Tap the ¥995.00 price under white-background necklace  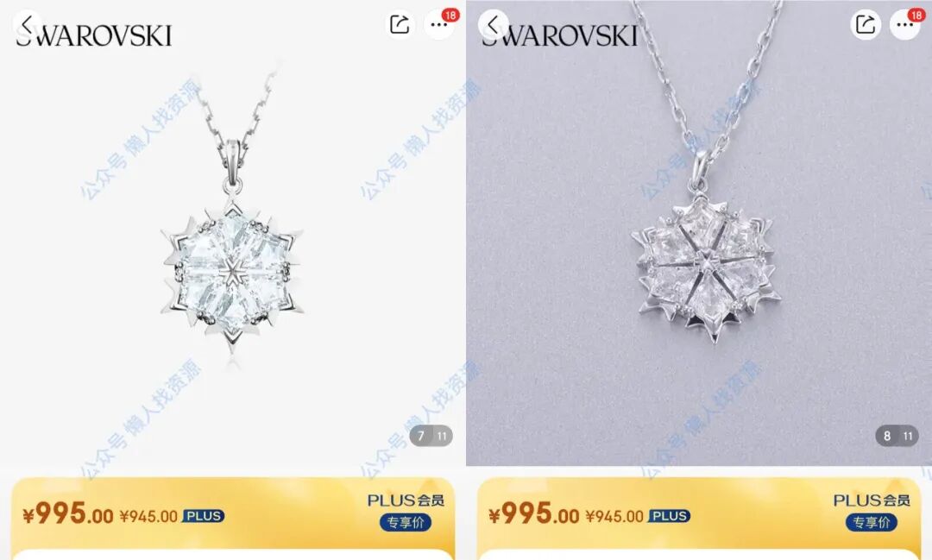pyautogui.click(x=68, y=513)
